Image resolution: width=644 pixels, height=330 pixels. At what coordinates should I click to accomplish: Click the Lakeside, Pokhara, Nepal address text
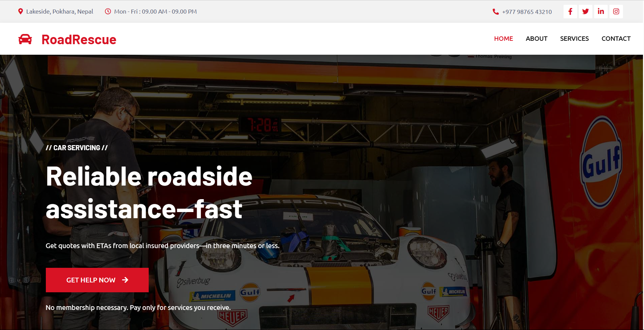60,12
